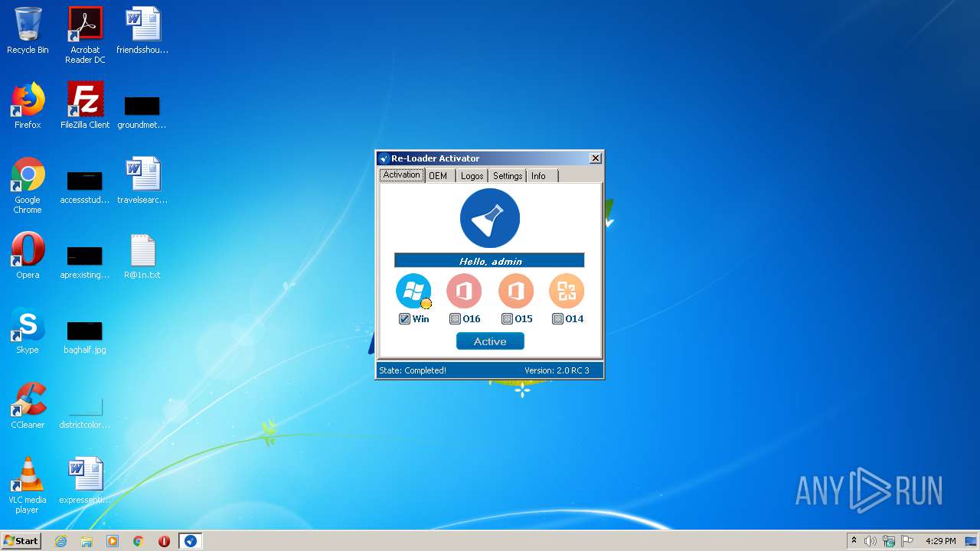Image resolution: width=980 pixels, height=551 pixels.
Task: Open Windows Media Player taskbar icon
Action: point(113,541)
